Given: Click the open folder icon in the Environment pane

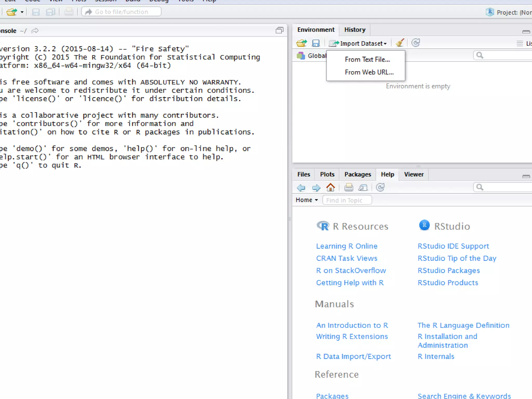Looking at the screenshot, I should (301, 43).
